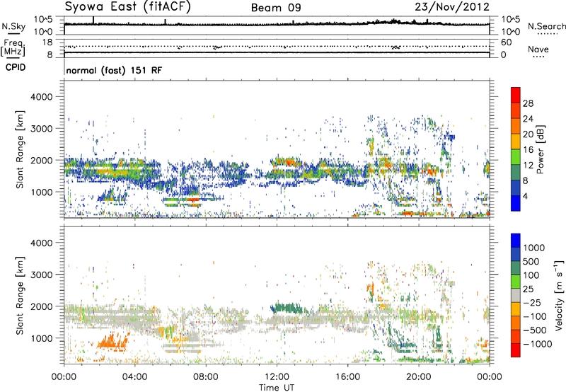Click the '28' label on Power colorbar

pos(528,103)
